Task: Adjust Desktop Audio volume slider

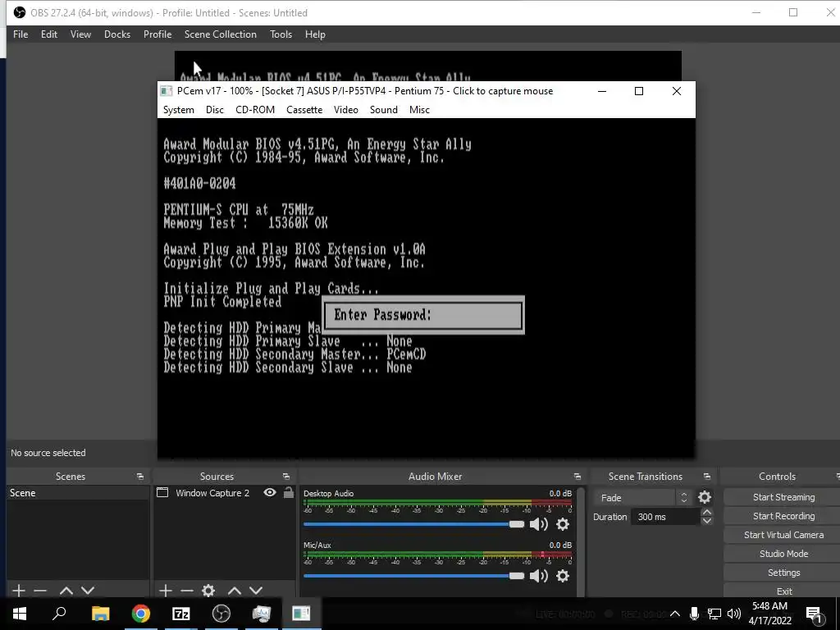Action: (414, 524)
